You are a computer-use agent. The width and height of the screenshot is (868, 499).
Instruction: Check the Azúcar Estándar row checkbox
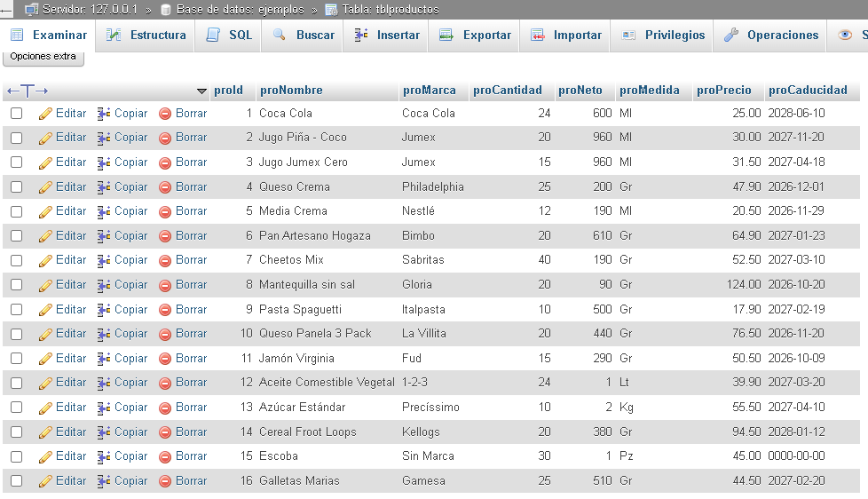click(x=17, y=408)
